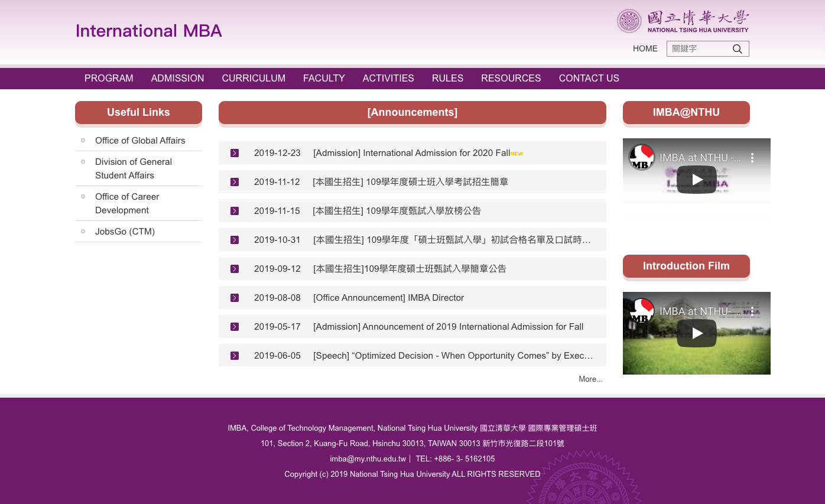Screen dimensions: 825x504
Task: Click the HOME link
Action: pos(645,48)
